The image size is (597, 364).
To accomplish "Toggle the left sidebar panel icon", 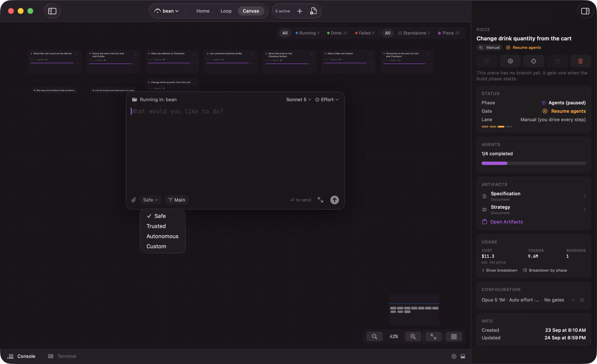I will click(x=52, y=11).
